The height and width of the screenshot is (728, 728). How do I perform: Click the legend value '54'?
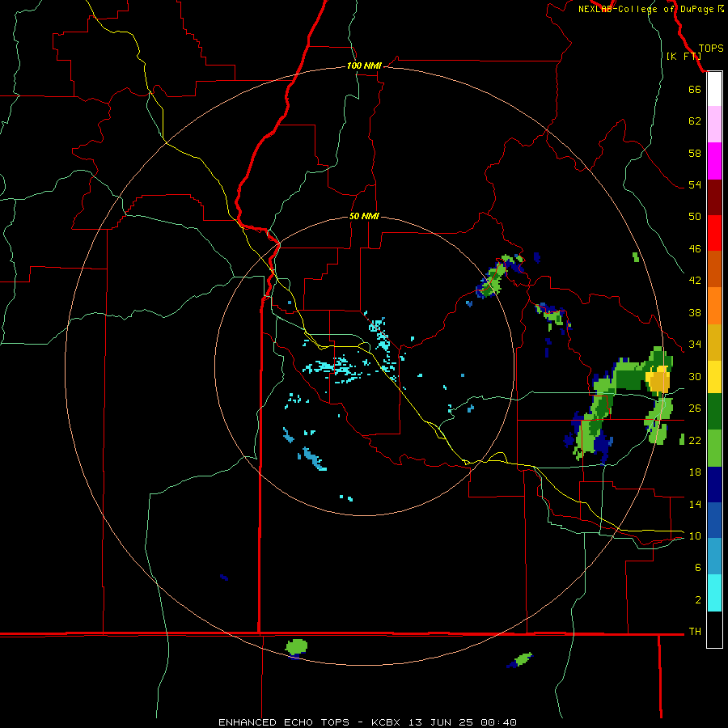tap(695, 184)
